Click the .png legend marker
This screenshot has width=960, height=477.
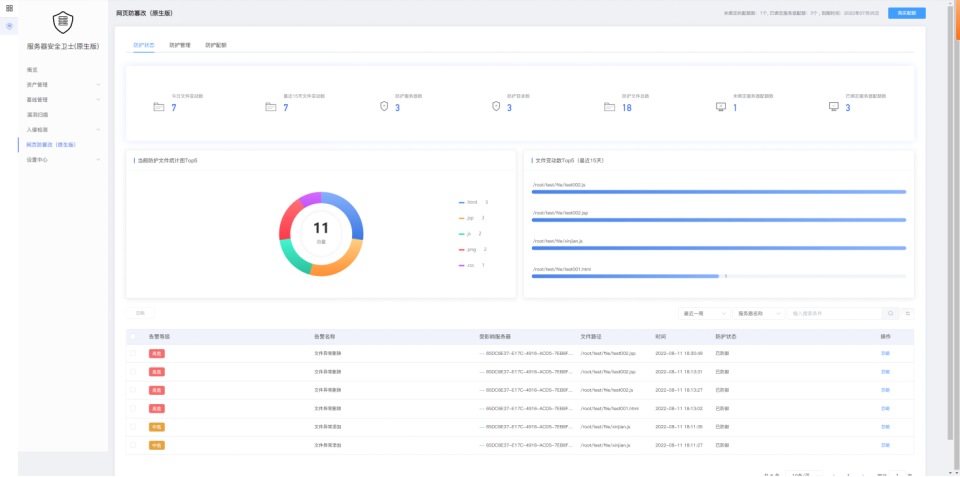pos(462,250)
